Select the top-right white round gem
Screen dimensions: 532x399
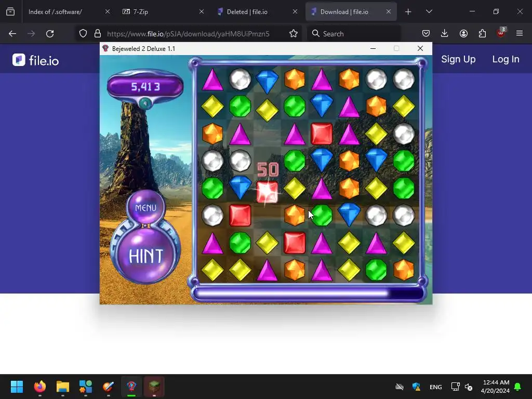[x=403, y=79]
